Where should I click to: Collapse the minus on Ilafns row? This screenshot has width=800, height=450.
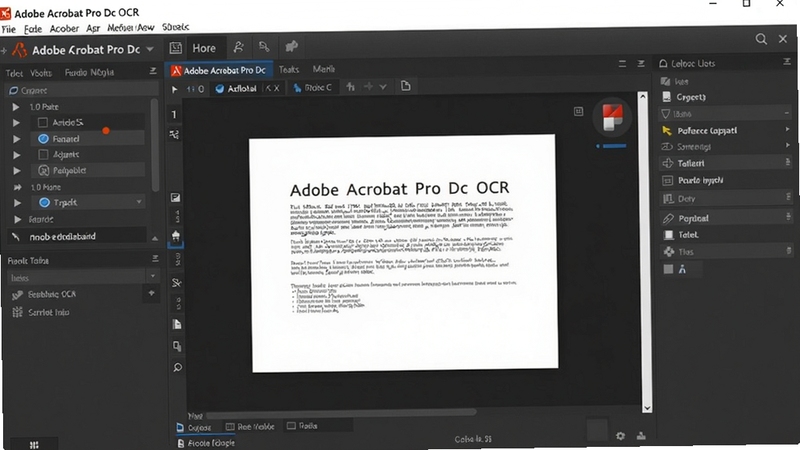pyautogui.click(x=786, y=113)
